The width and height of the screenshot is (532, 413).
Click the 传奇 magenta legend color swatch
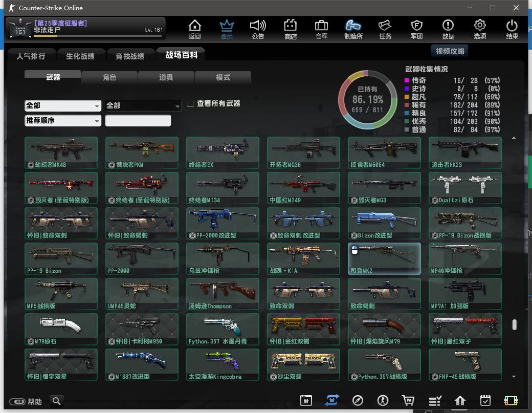click(x=407, y=80)
